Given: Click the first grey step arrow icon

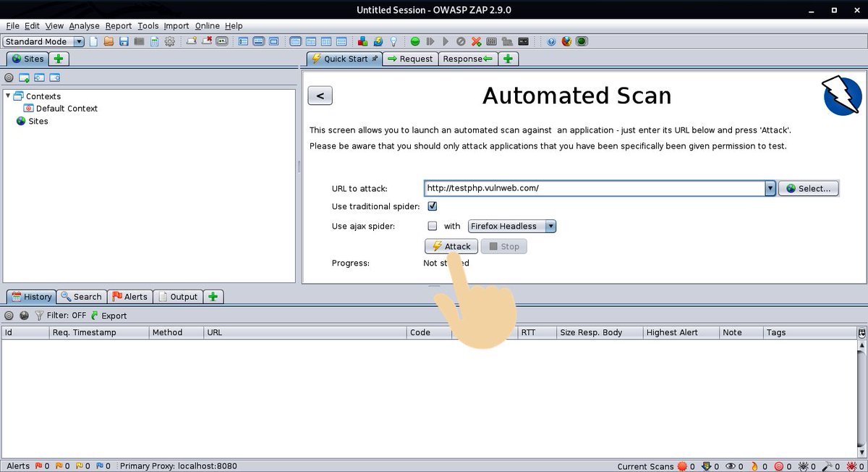Looking at the screenshot, I should [430, 41].
